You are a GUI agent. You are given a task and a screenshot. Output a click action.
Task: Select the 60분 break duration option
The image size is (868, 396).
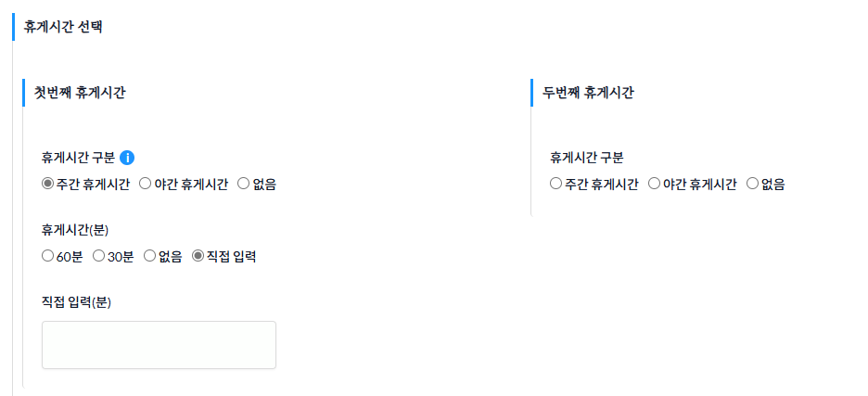[48, 256]
